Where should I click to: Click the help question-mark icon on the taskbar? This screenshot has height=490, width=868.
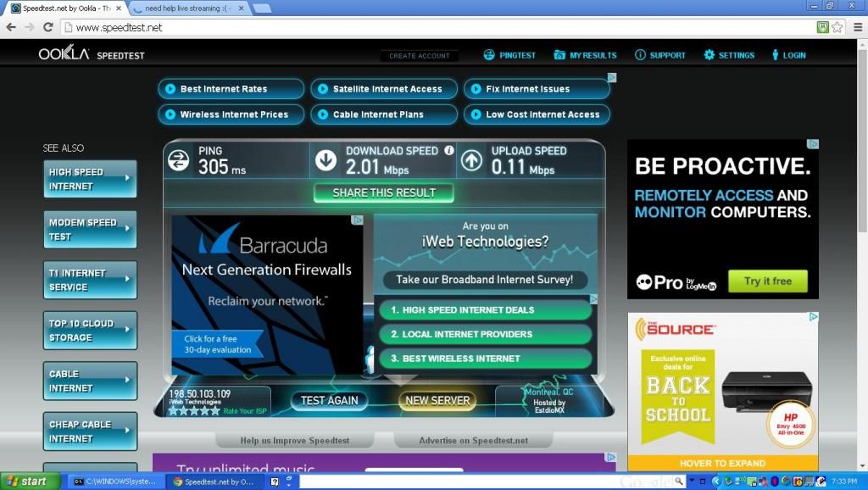tap(274, 482)
